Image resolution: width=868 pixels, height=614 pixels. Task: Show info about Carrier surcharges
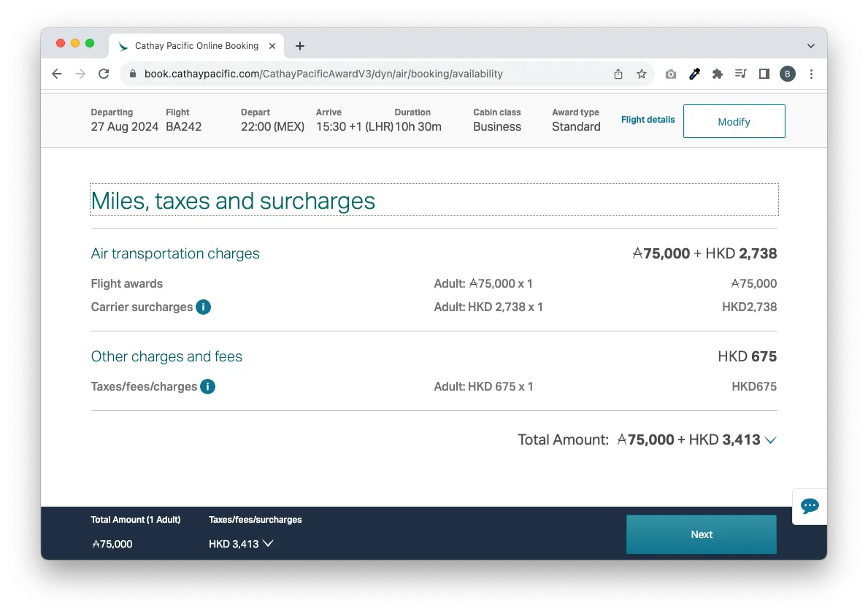coord(203,307)
